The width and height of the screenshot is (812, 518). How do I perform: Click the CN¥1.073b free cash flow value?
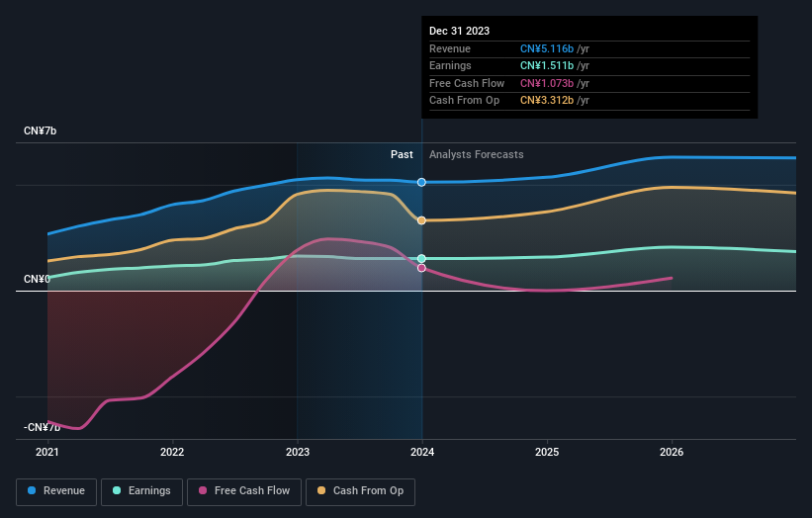[x=547, y=83]
